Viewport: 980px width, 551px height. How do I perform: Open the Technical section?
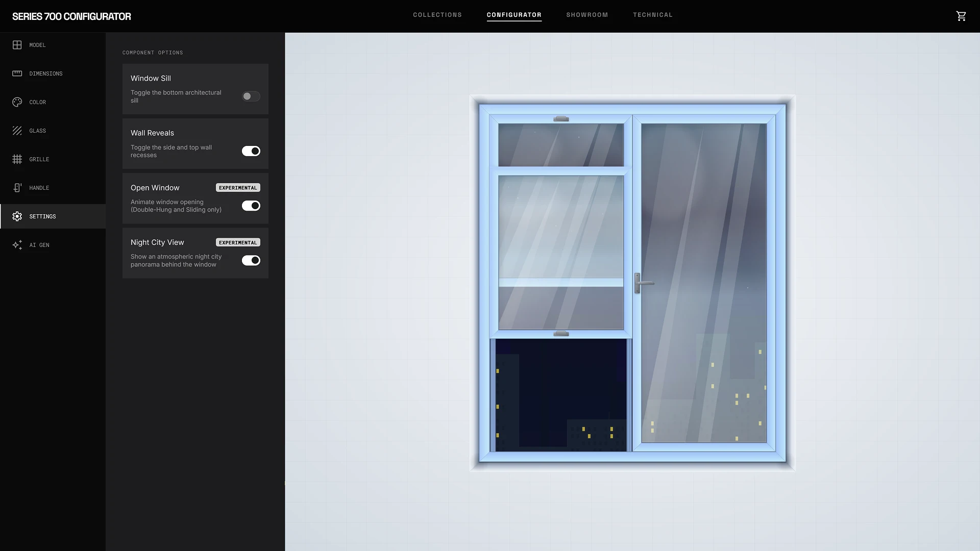tap(653, 15)
